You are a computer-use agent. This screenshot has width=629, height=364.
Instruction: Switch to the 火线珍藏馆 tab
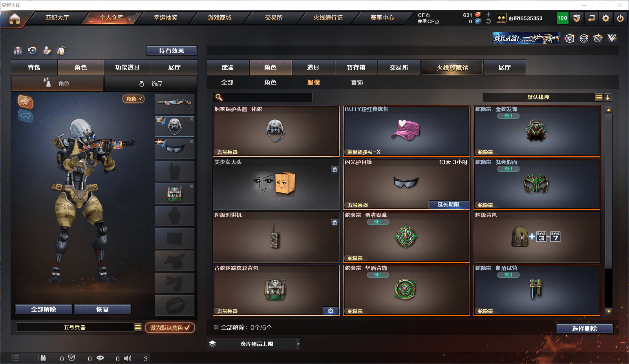click(x=452, y=68)
